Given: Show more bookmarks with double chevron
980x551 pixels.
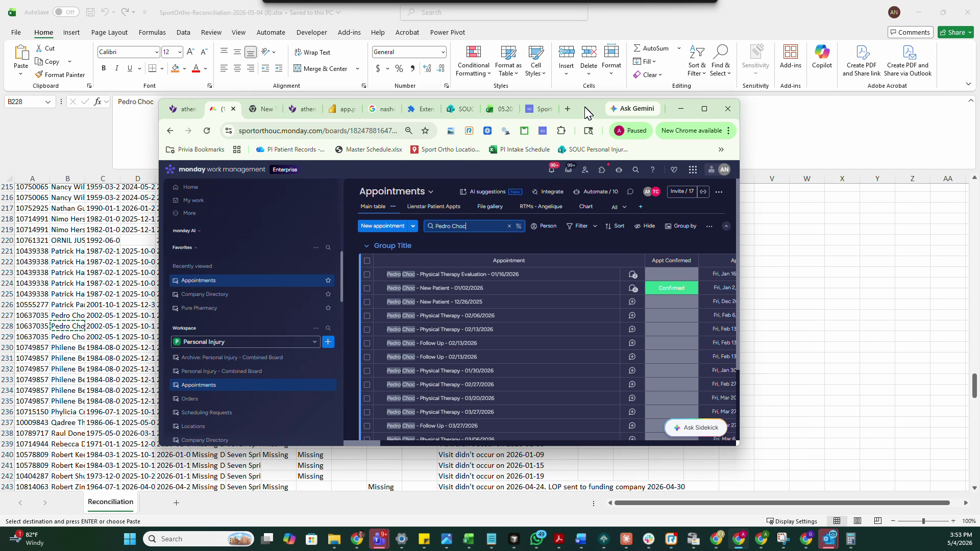Looking at the screenshot, I should coord(721,149).
